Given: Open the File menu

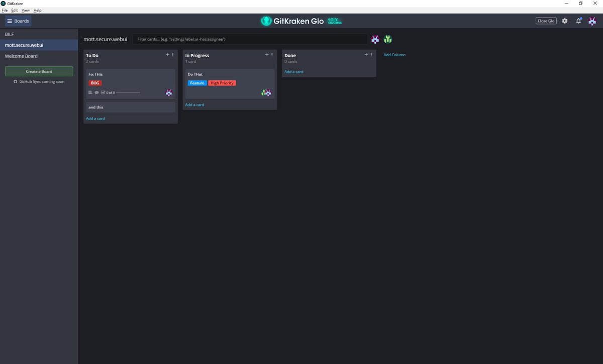Looking at the screenshot, I should pyautogui.click(x=5, y=10).
